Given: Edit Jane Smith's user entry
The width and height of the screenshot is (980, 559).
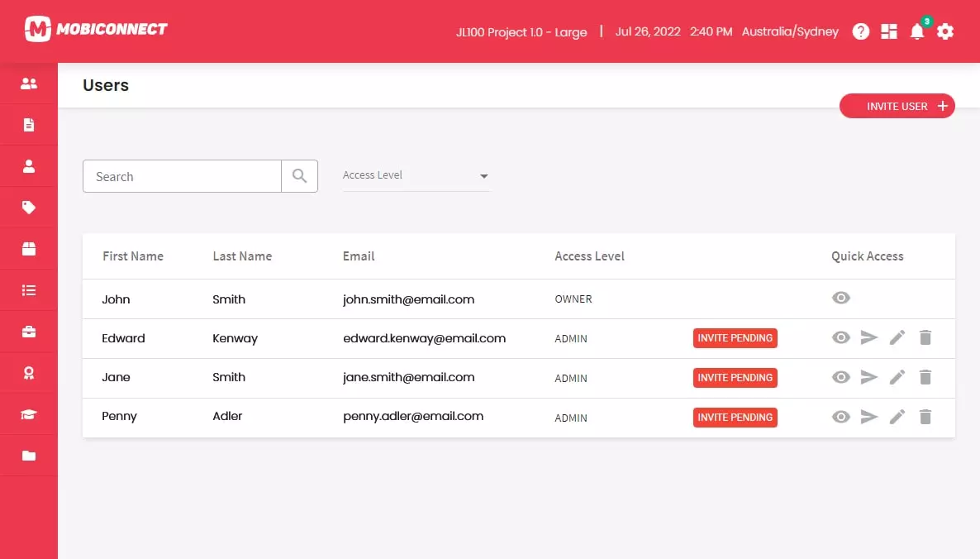Looking at the screenshot, I should [x=897, y=377].
